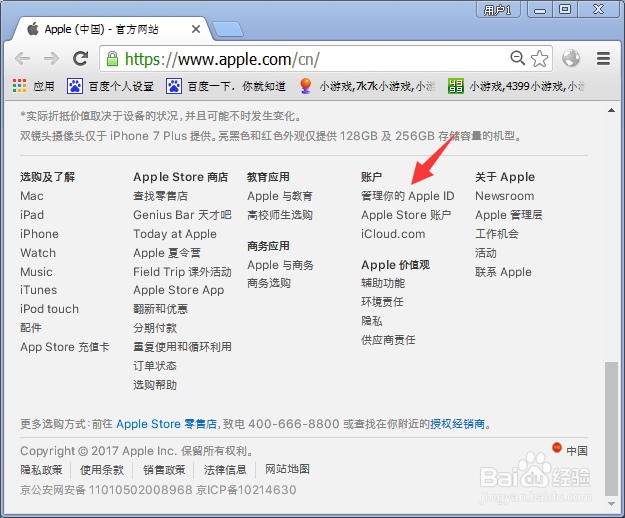Open the 应用 apps grid shortcut

coord(33,86)
